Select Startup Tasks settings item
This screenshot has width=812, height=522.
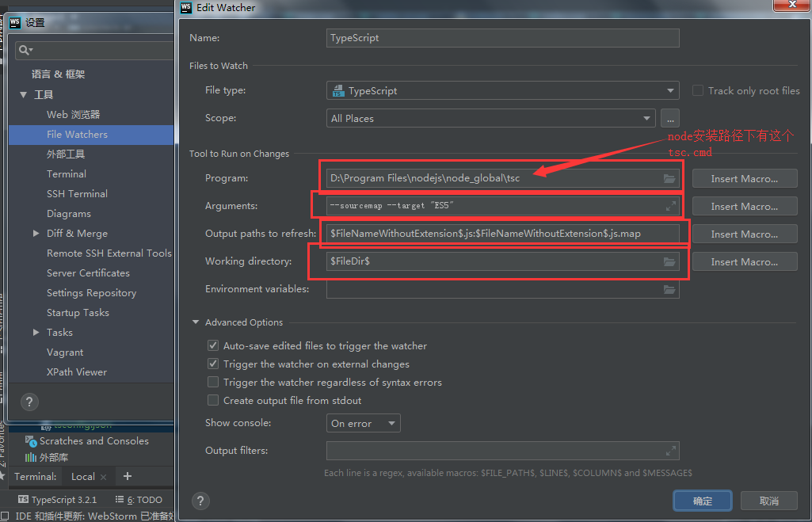point(91,313)
